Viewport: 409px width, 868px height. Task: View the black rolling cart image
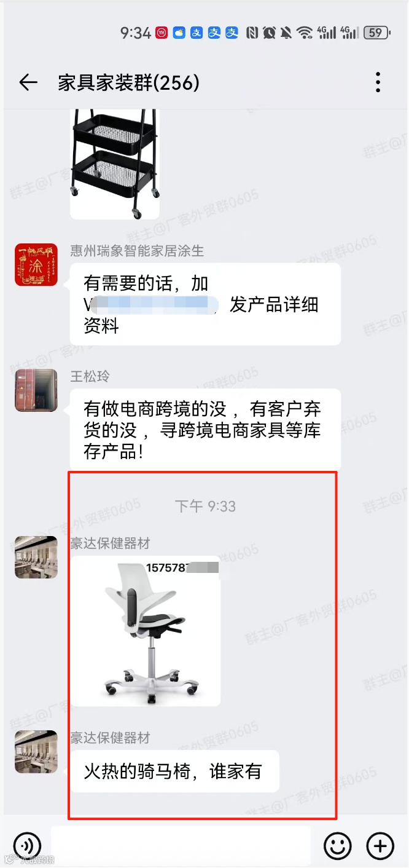(x=115, y=164)
